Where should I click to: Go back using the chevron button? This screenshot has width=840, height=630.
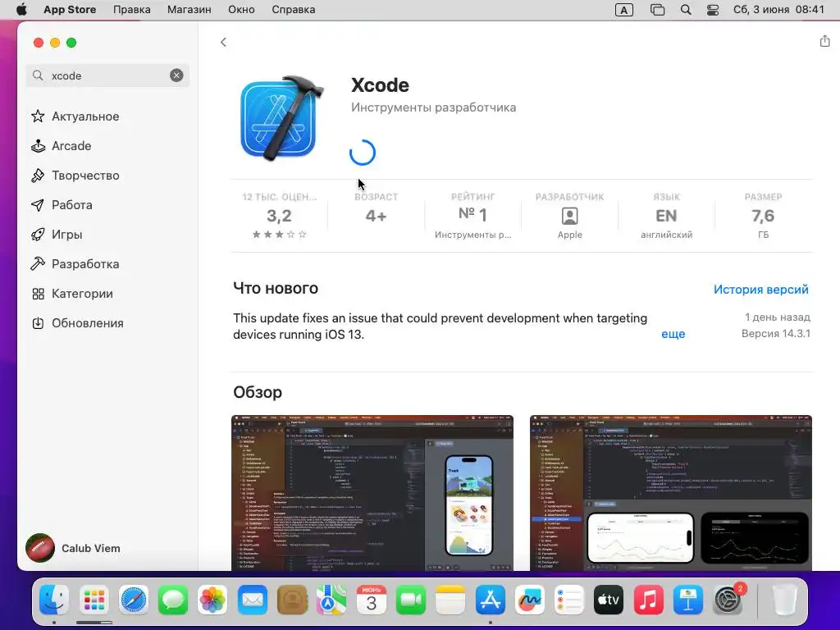tap(223, 43)
